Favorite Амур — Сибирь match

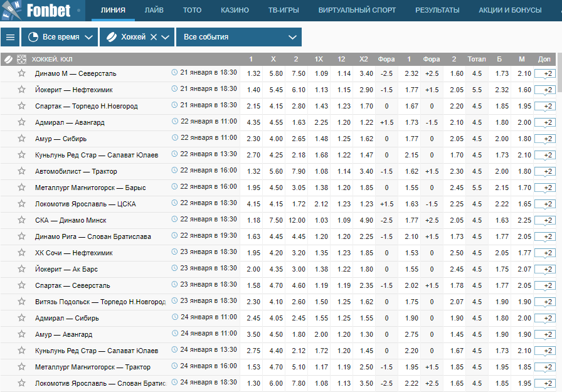pyautogui.click(x=21, y=139)
